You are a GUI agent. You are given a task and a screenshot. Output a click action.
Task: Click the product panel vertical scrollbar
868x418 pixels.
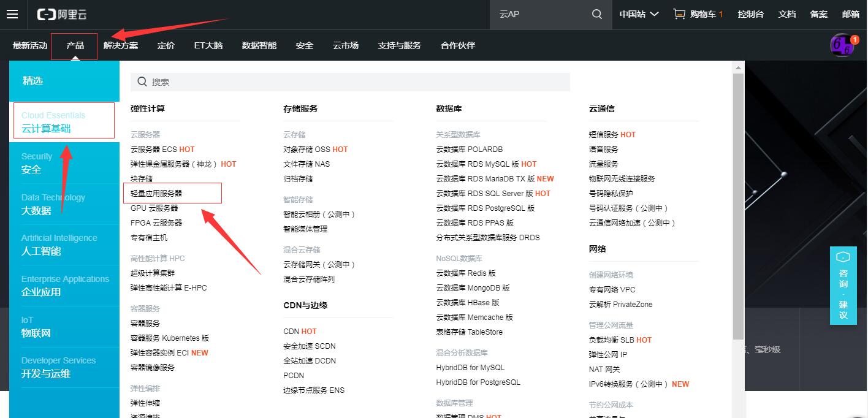[738, 205]
